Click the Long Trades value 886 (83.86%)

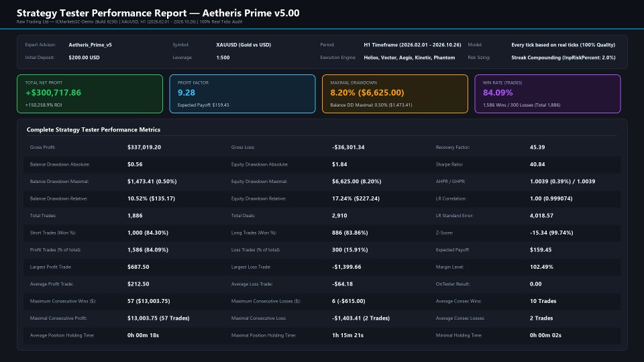350,233
